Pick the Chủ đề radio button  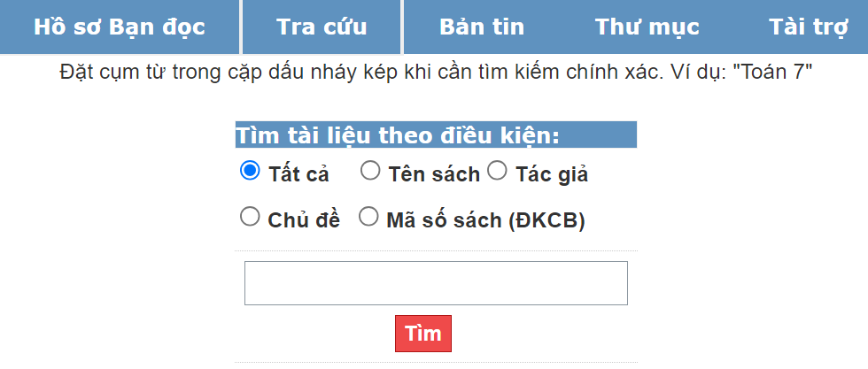250,217
